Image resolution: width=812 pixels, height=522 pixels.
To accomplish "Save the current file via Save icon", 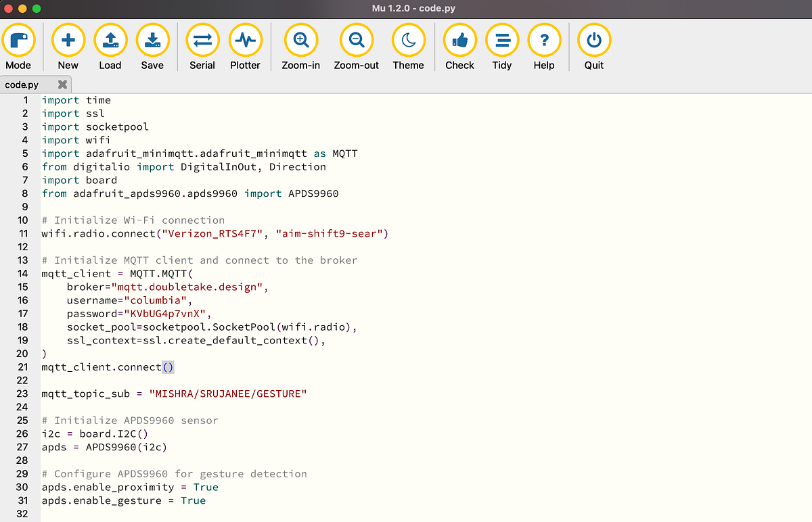I will coord(152,40).
